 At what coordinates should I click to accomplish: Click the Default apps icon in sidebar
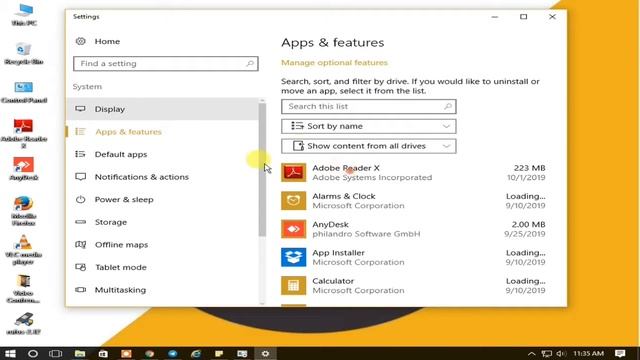(x=80, y=154)
